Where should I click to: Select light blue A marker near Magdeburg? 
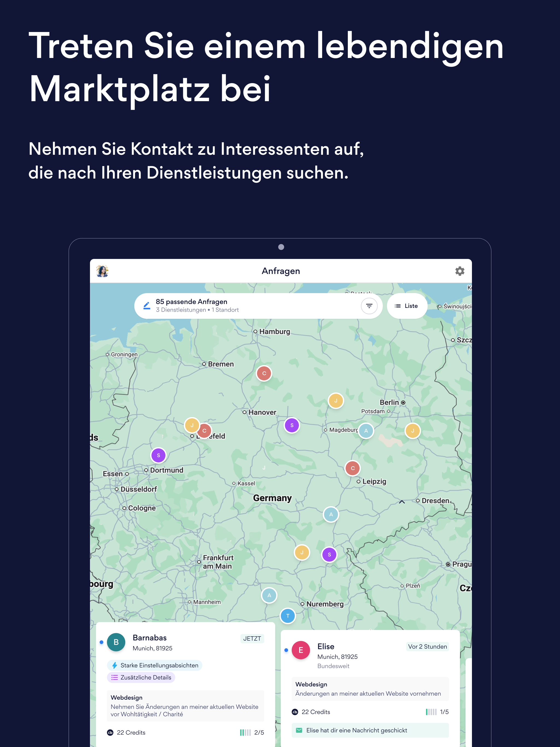366,431
